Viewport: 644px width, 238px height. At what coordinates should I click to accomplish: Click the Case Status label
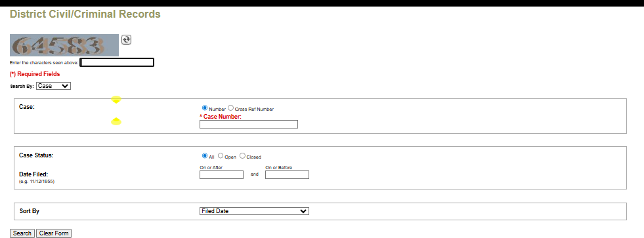[x=37, y=155]
